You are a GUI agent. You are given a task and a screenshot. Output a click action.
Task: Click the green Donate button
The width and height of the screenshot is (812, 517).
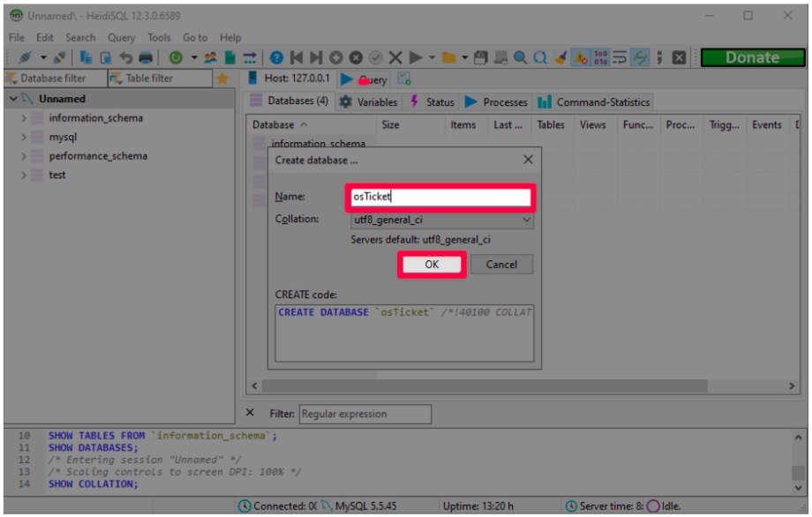coord(753,57)
